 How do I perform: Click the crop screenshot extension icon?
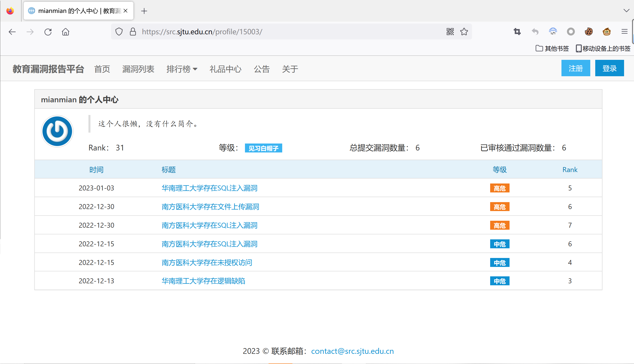(517, 32)
